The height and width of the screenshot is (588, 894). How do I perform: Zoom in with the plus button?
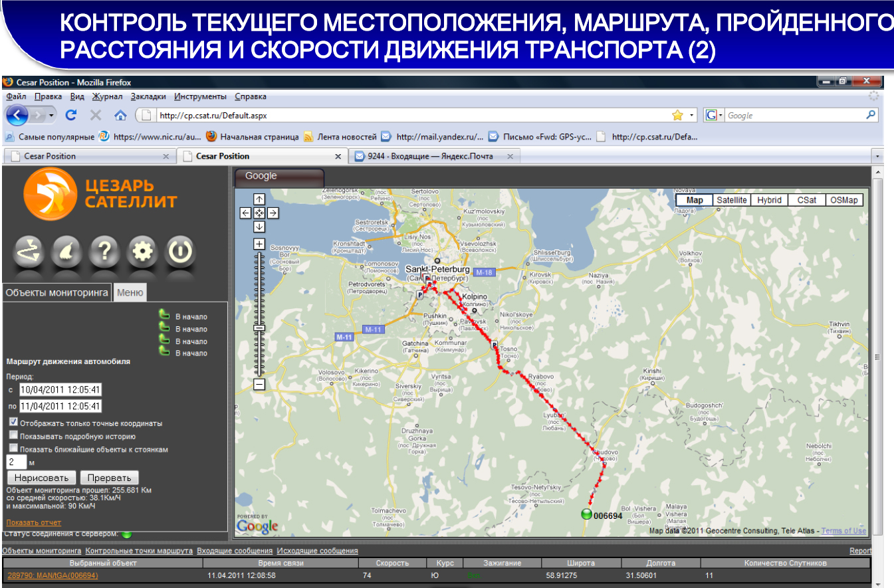pos(259,244)
